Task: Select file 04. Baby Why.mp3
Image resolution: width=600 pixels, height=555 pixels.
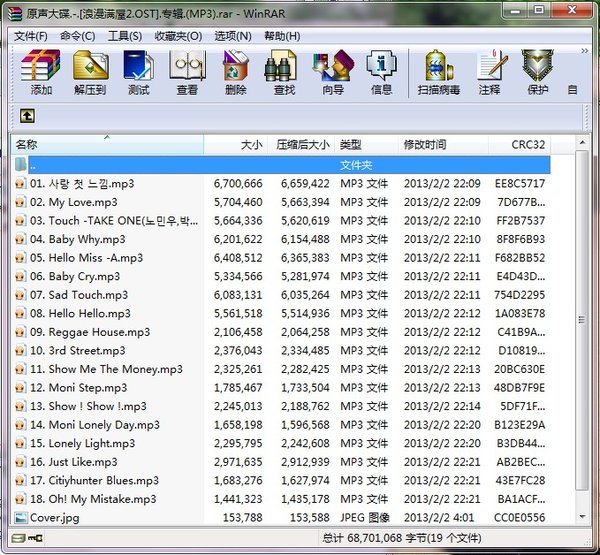Action: pyautogui.click(x=281, y=239)
